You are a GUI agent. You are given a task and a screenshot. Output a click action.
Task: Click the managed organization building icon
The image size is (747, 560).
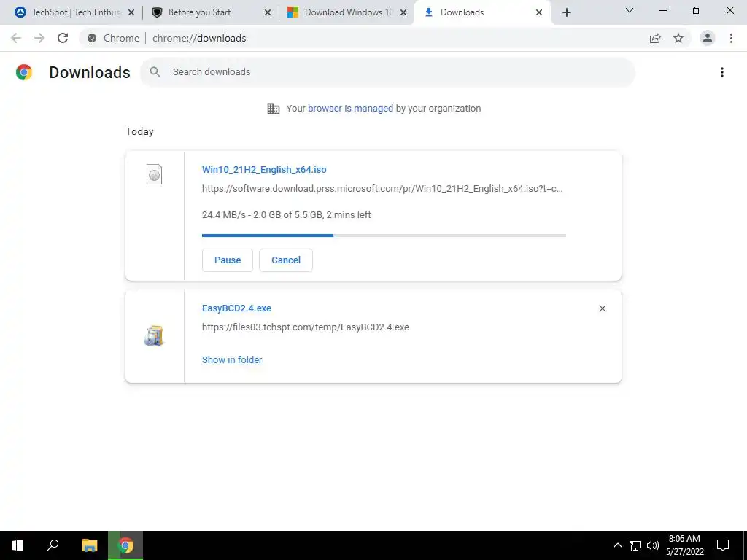point(274,109)
